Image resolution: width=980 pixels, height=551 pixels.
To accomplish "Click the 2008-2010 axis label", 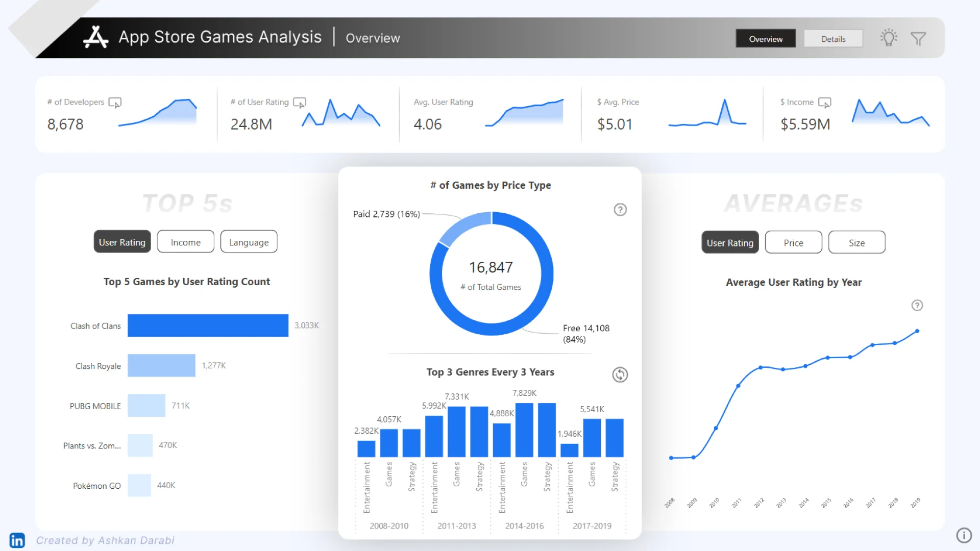I will 389,526.
